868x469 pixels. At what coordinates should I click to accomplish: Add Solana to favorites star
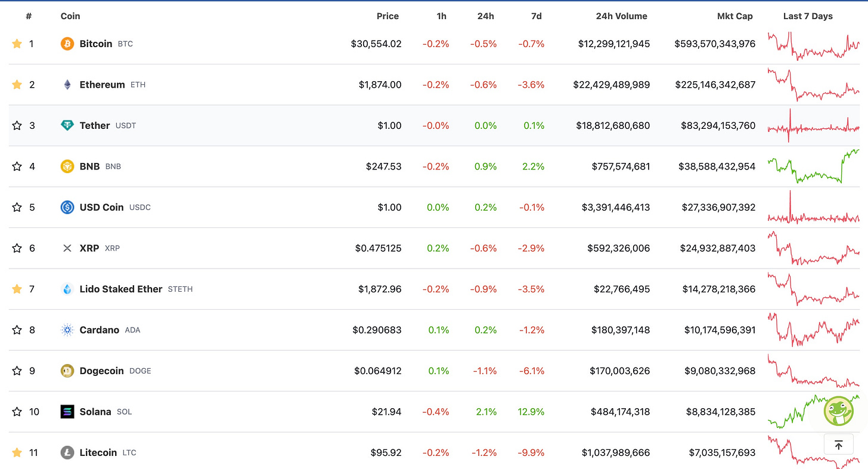17,412
